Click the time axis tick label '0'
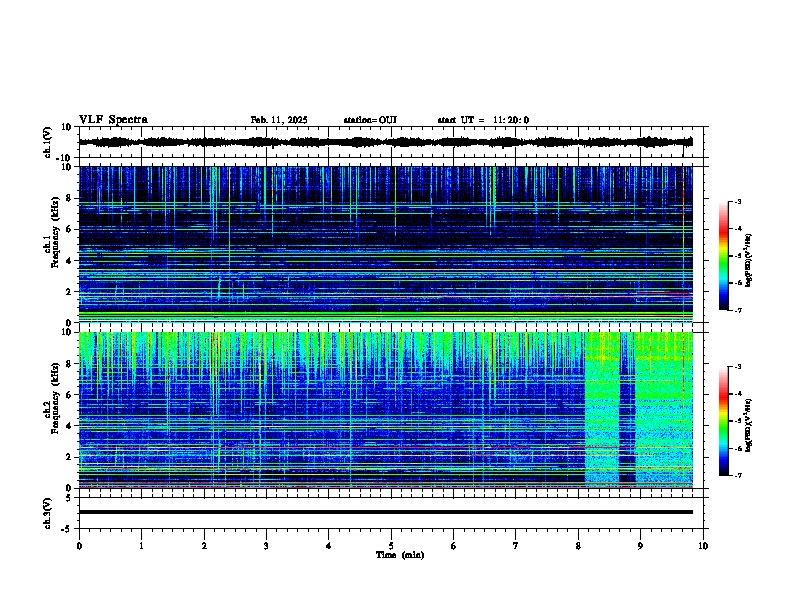 point(79,546)
